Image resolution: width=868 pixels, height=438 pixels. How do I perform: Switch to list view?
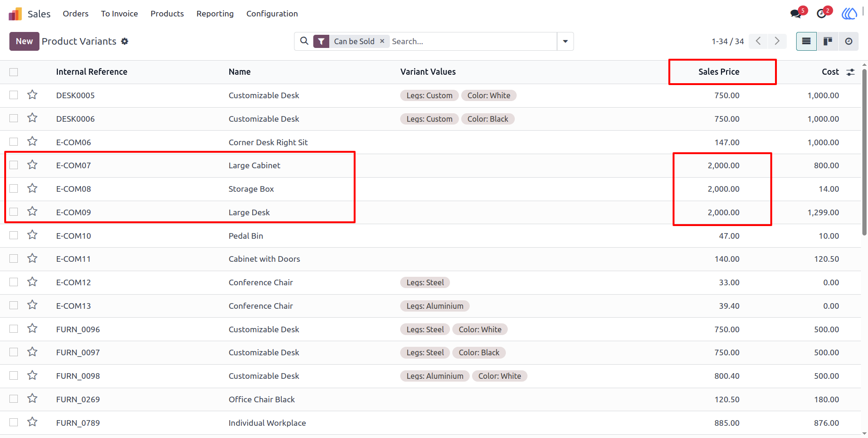point(806,41)
